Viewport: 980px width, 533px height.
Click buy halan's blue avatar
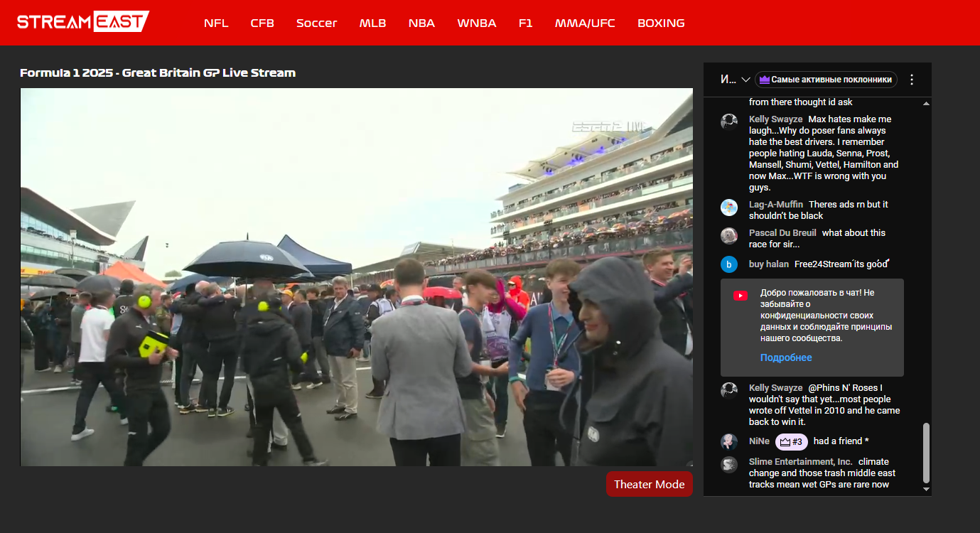(x=729, y=264)
